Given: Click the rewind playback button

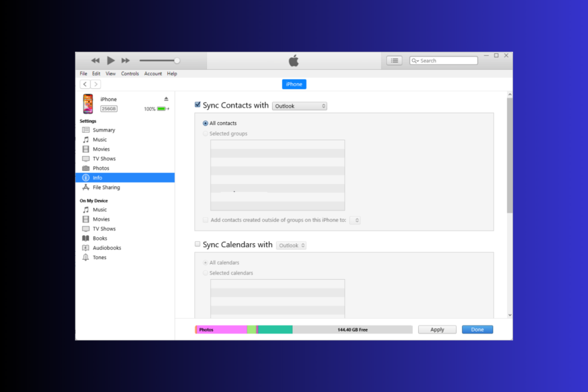Looking at the screenshot, I should pyautogui.click(x=96, y=60).
